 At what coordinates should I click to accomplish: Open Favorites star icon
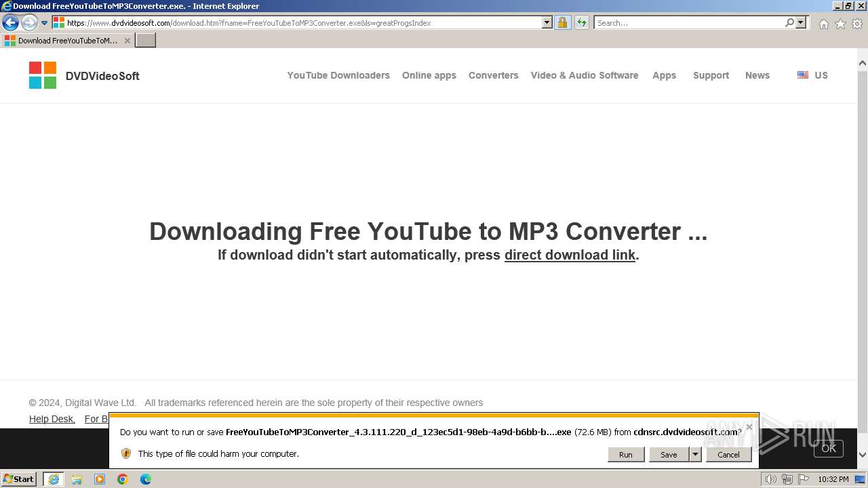[840, 24]
